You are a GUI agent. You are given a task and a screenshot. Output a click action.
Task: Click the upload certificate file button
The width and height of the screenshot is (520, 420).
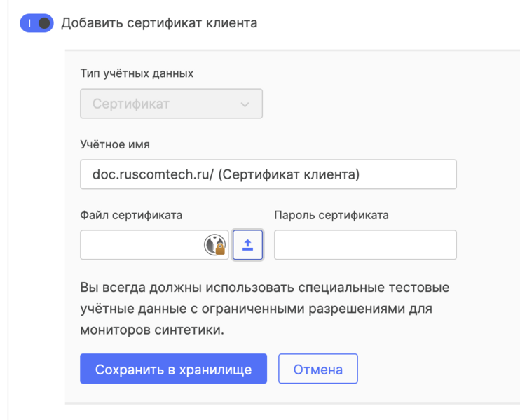(x=247, y=245)
